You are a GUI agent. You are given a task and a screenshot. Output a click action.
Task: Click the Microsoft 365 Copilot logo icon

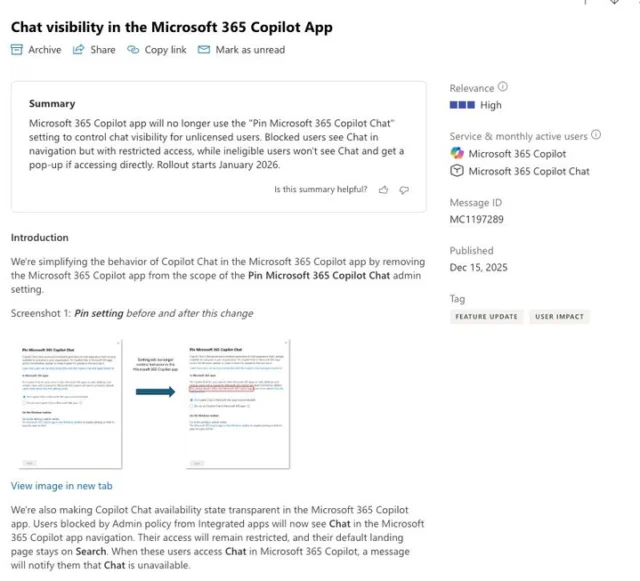pyautogui.click(x=457, y=154)
